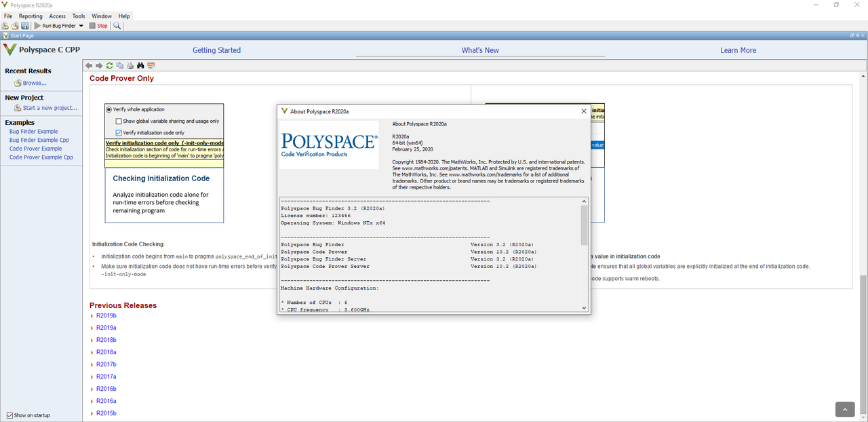Open the Bug Finder Example Cpp link

click(39, 140)
